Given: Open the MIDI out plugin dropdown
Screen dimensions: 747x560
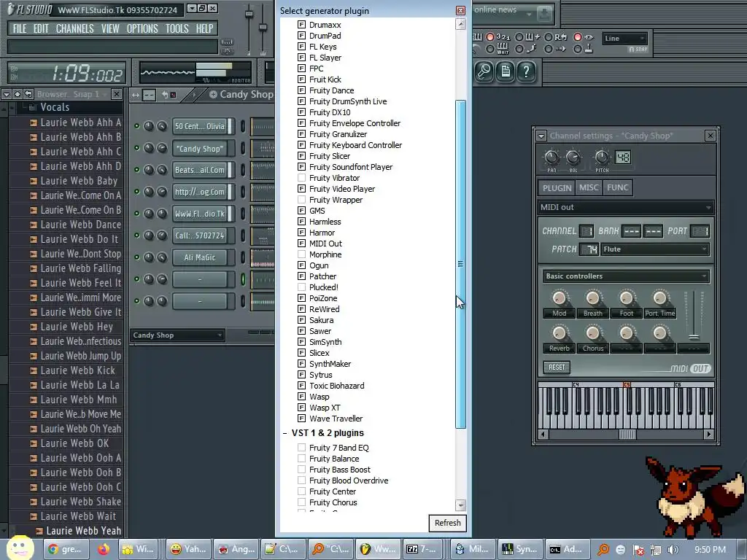Looking at the screenshot, I should point(626,207).
